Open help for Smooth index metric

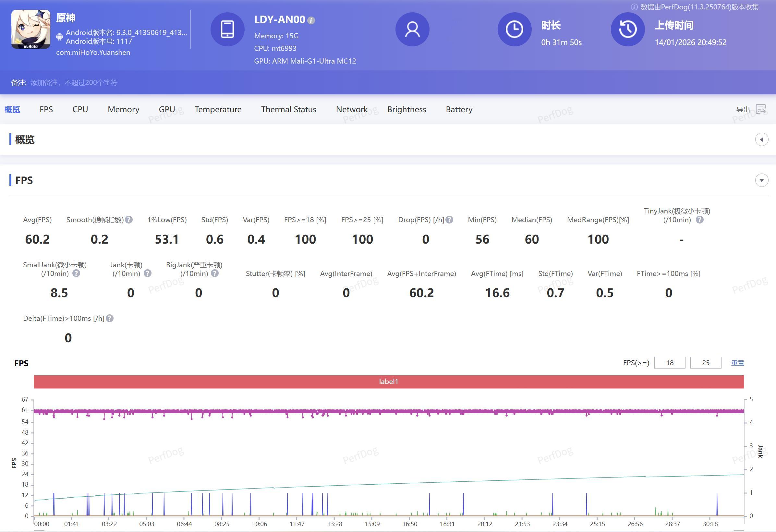pyautogui.click(x=129, y=220)
